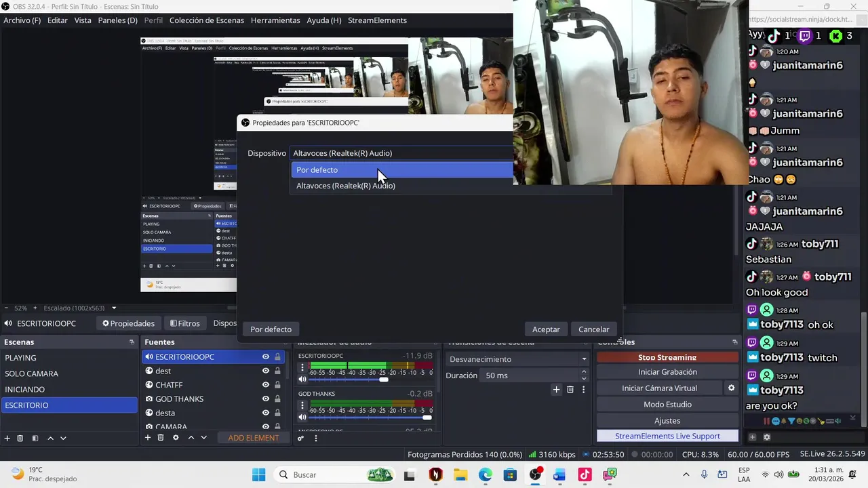The image size is (868, 488).
Task: Open chat dock settings gear at bottom
Action: 767,437
